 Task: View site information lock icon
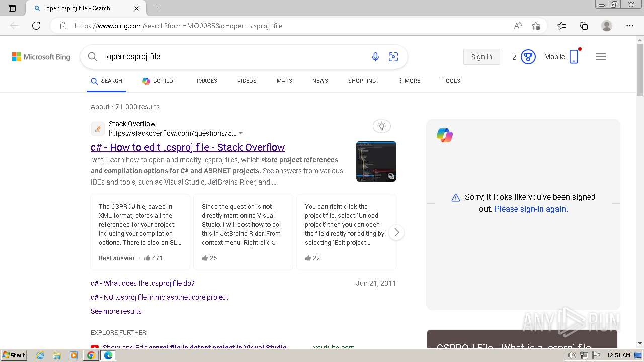pos(63,26)
